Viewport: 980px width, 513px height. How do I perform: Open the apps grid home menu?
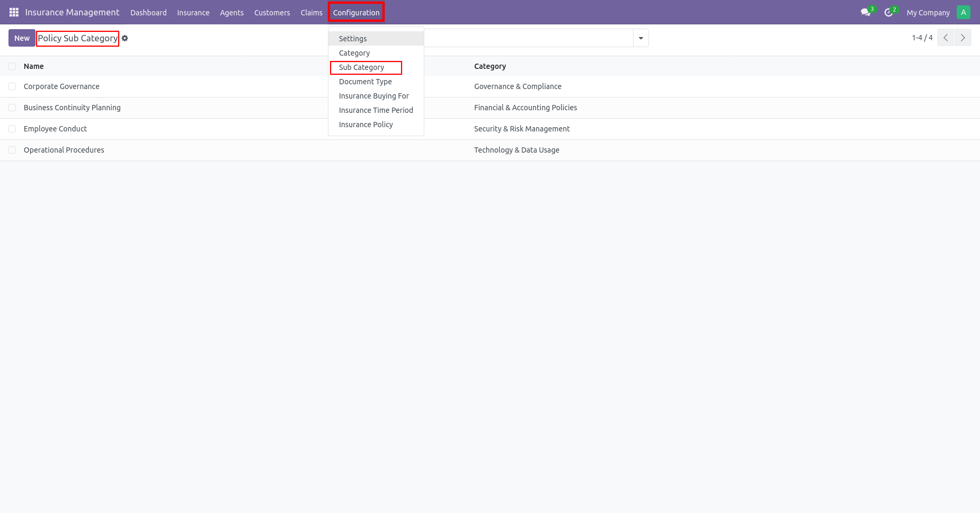pyautogui.click(x=14, y=12)
